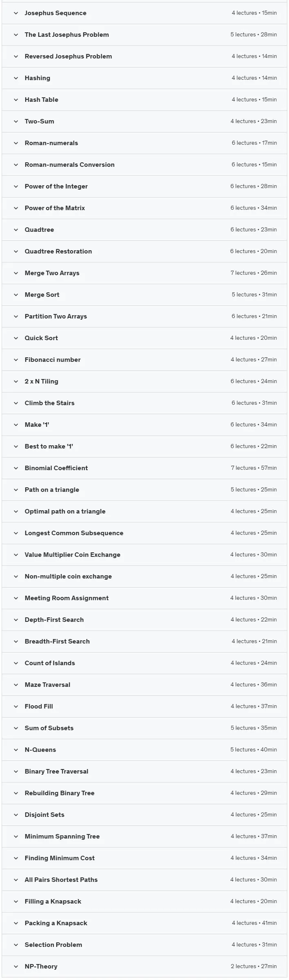The image size is (289, 980).
Task: Select the Minimum Spanning Tree row
Action: (144, 836)
